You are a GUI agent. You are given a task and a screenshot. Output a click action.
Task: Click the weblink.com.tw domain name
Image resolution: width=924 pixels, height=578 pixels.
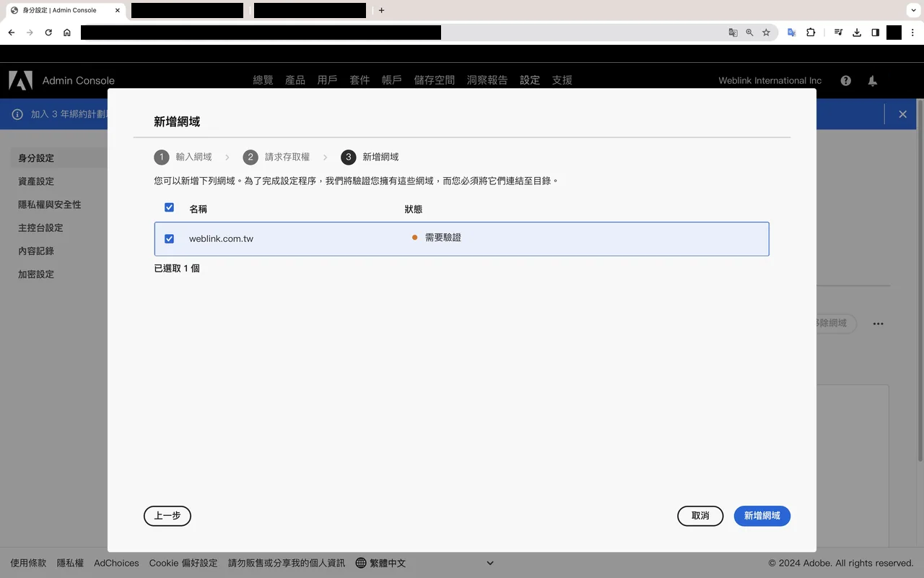[x=221, y=238]
